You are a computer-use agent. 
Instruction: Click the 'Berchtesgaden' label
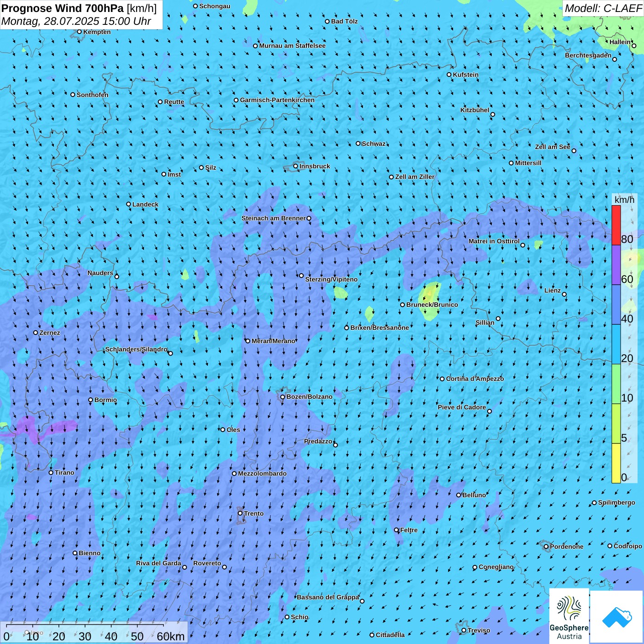tap(588, 55)
